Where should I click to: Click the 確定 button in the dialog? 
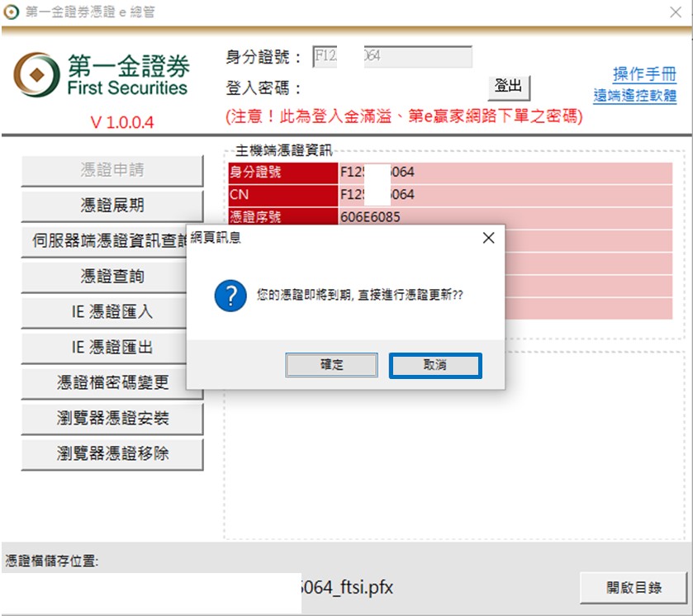click(331, 365)
